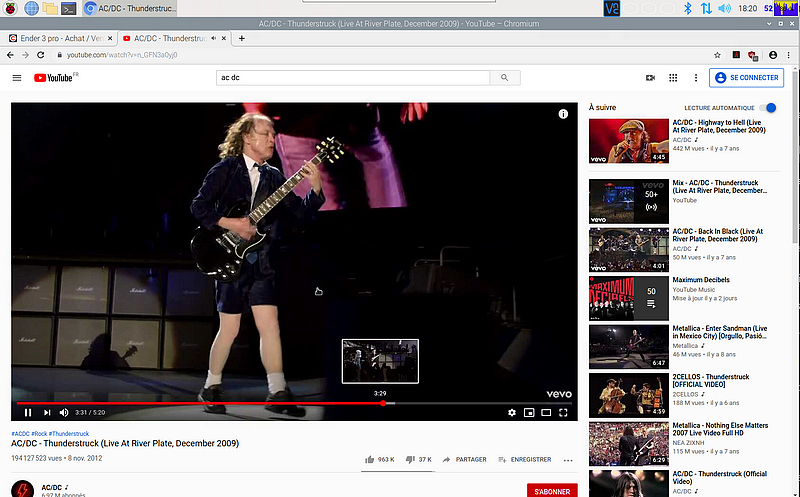Toggle Lecture automatique autoplay switch

tap(768, 108)
